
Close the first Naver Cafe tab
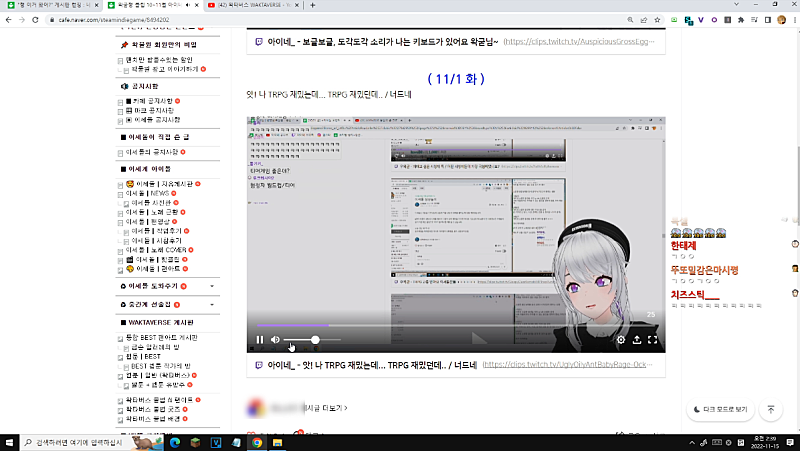[96, 5]
